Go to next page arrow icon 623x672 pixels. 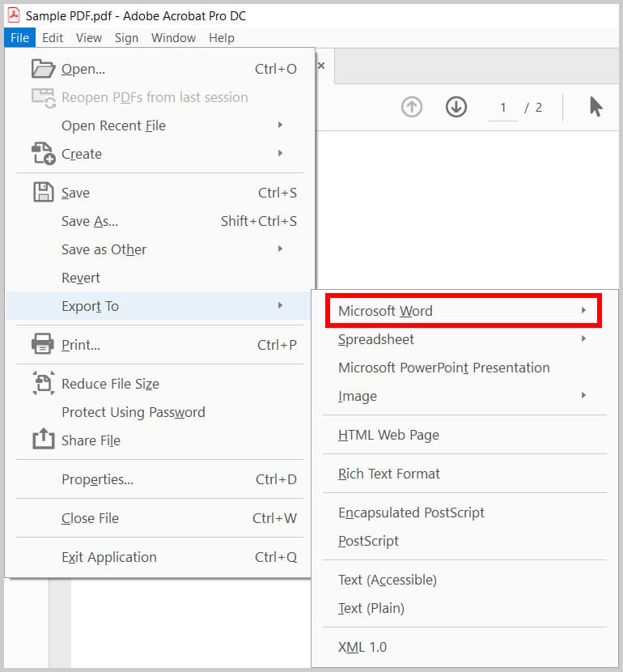pos(456,107)
